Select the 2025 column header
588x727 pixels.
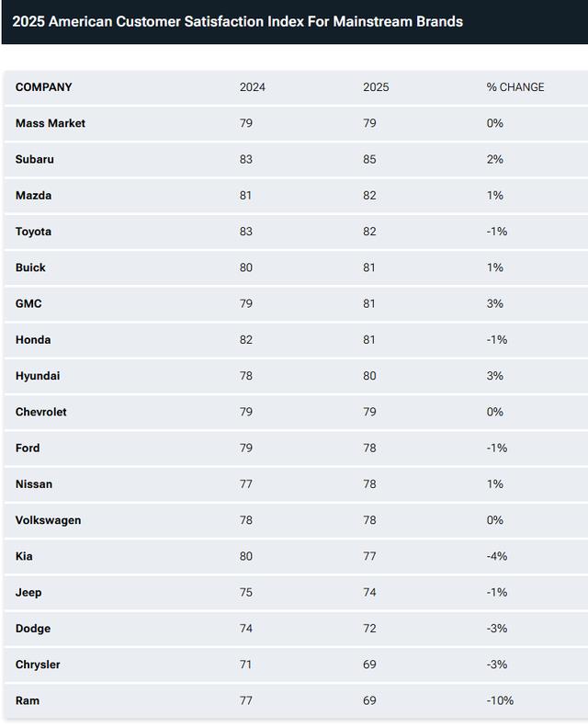pyautogui.click(x=376, y=87)
